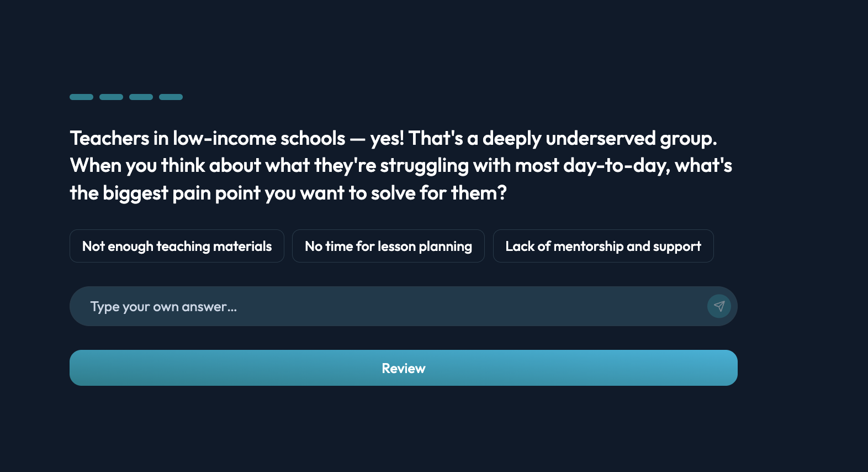Tap the teaching materials answer chip
Viewport: 868px width, 472px height.
tap(177, 246)
